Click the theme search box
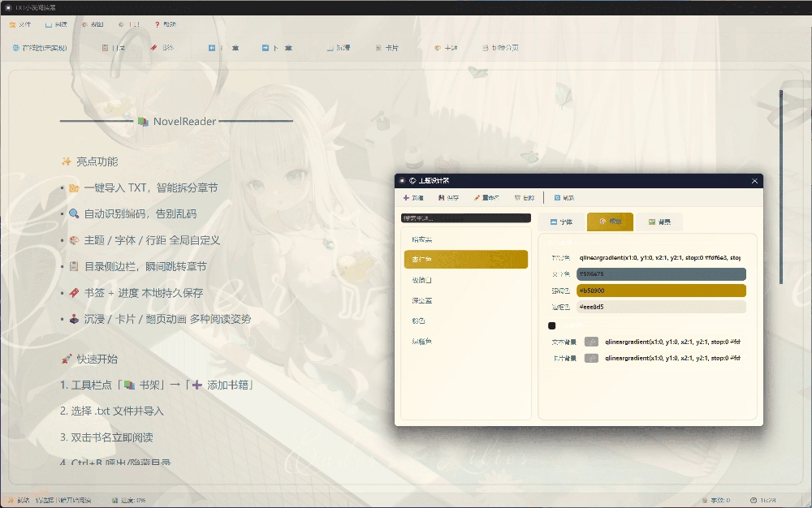 [x=466, y=218]
